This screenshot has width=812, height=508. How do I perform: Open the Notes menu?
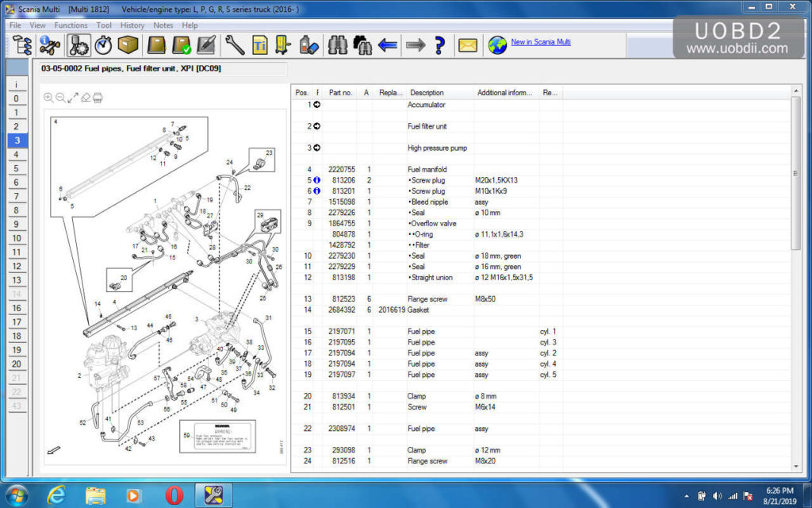point(163,25)
